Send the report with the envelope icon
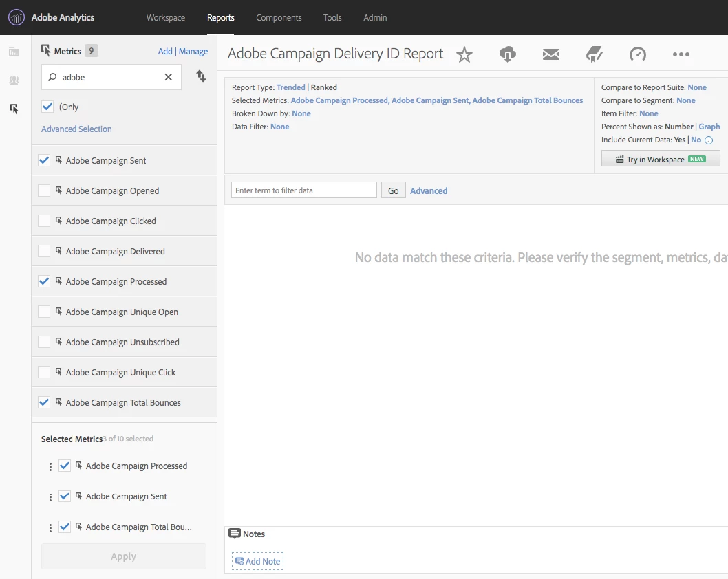Screen dimensions: 728x579 point(551,54)
